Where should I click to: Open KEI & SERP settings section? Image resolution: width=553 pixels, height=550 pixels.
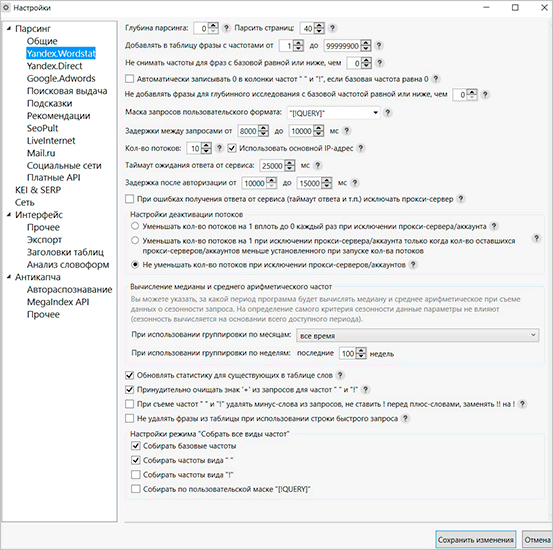(x=38, y=190)
